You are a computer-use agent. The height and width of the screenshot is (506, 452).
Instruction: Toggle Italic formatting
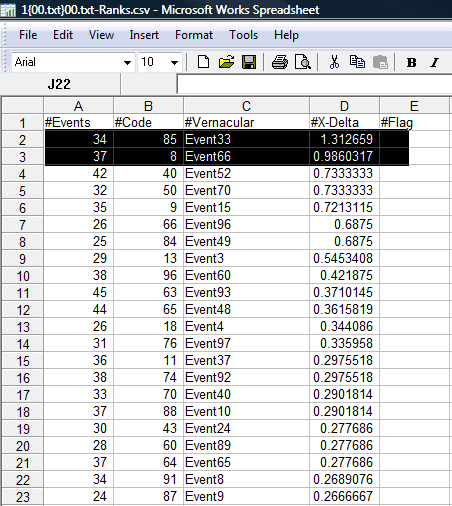point(434,62)
